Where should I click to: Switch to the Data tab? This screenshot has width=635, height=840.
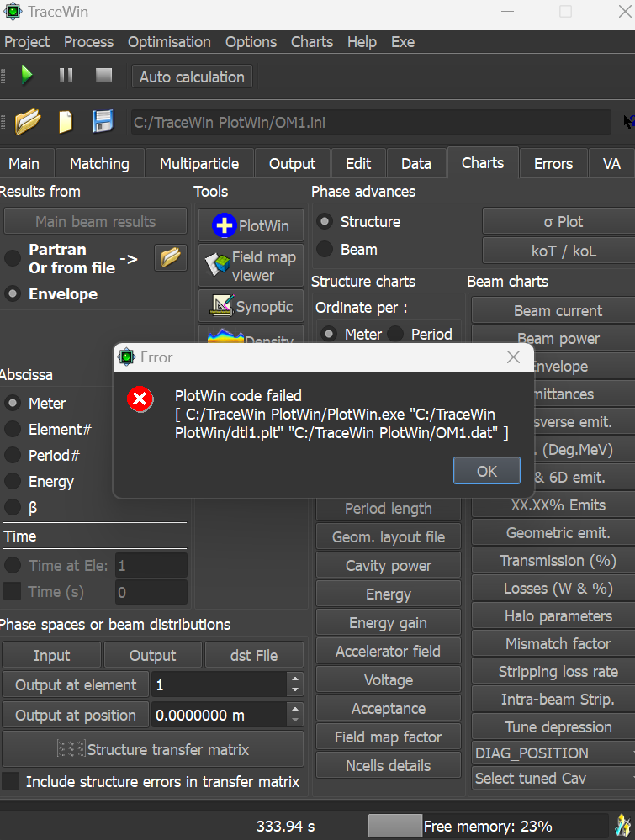pos(416,163)
